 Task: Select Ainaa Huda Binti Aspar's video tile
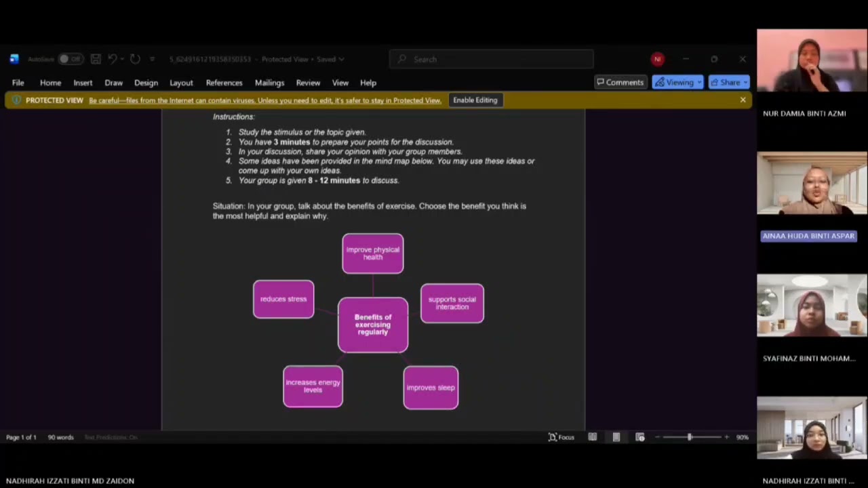(x=812, y=183)
